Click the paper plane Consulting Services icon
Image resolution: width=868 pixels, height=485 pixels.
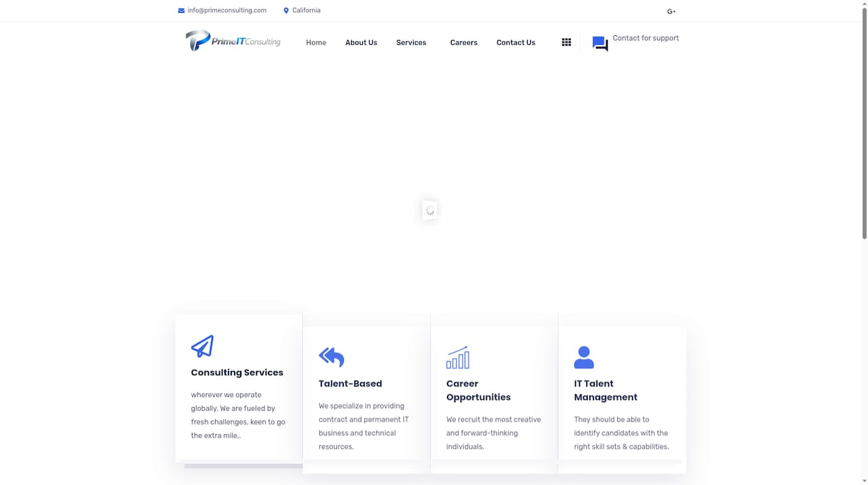pos(202,346)
